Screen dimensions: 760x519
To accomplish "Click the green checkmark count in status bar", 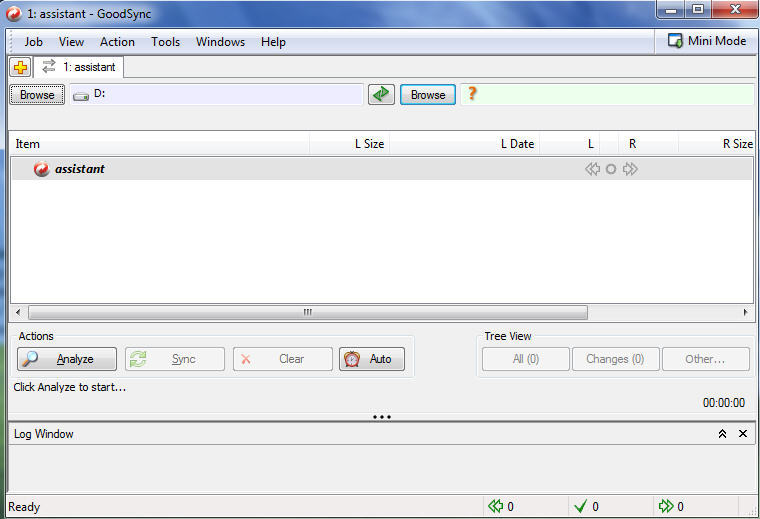I will (586, 507).
